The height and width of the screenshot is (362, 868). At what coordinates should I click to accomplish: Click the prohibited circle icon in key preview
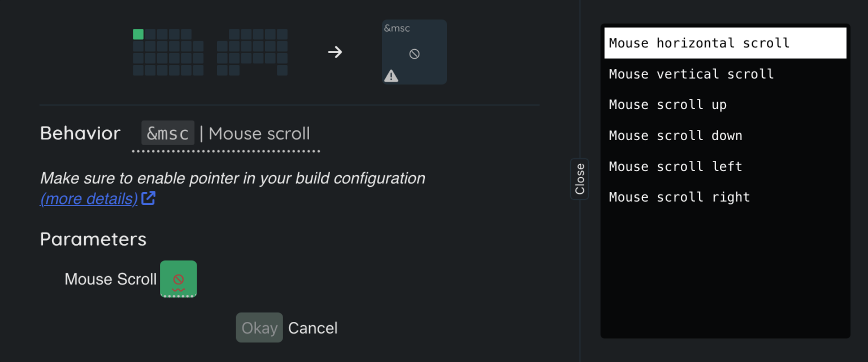pos(414,54)
